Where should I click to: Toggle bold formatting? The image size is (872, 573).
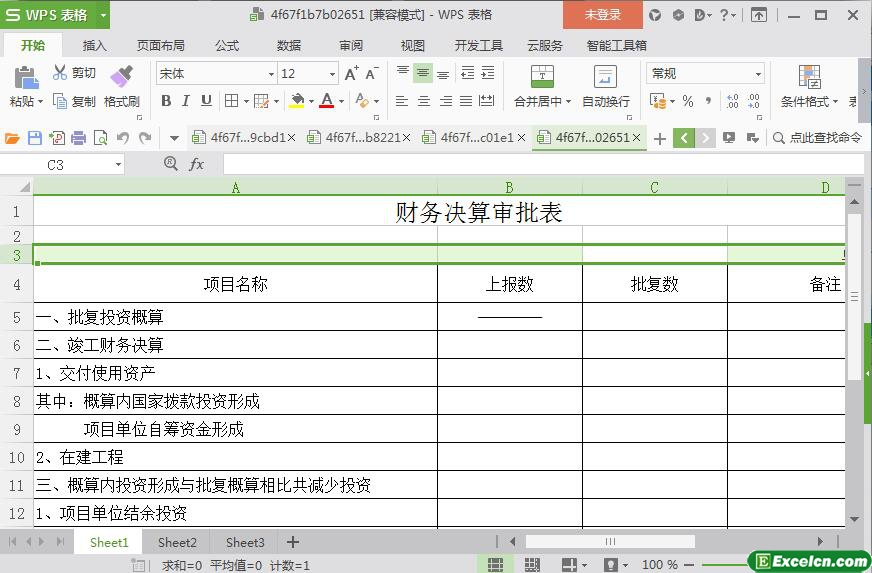tap(166, 101)
